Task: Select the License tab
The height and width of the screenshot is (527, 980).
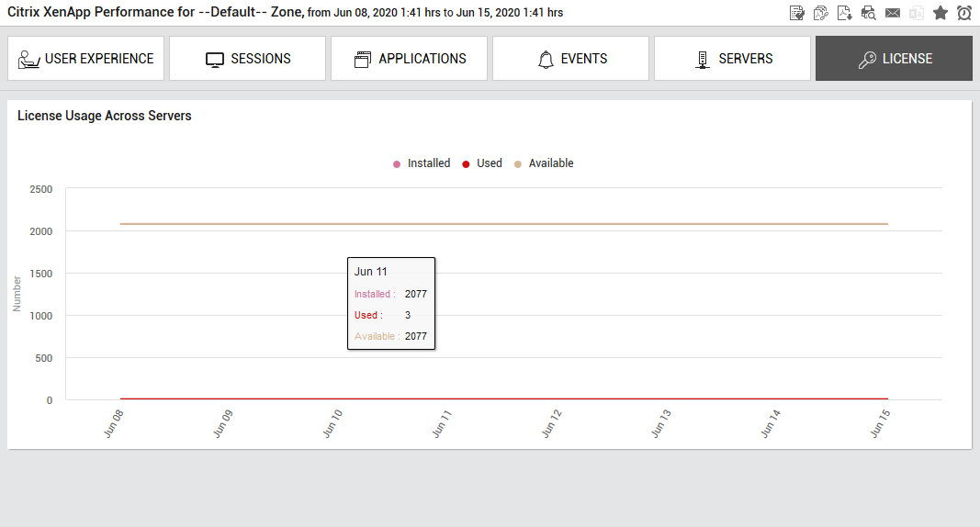Action: pos(894,58)
